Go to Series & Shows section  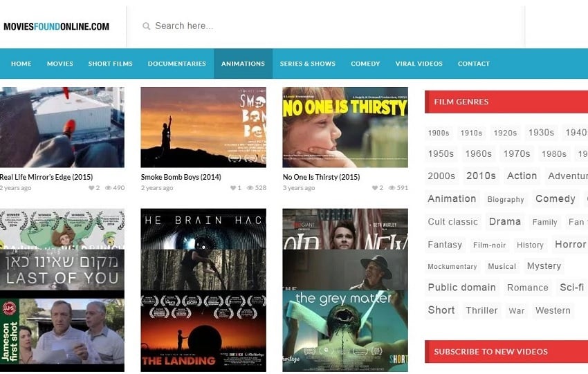coord(307,64)
